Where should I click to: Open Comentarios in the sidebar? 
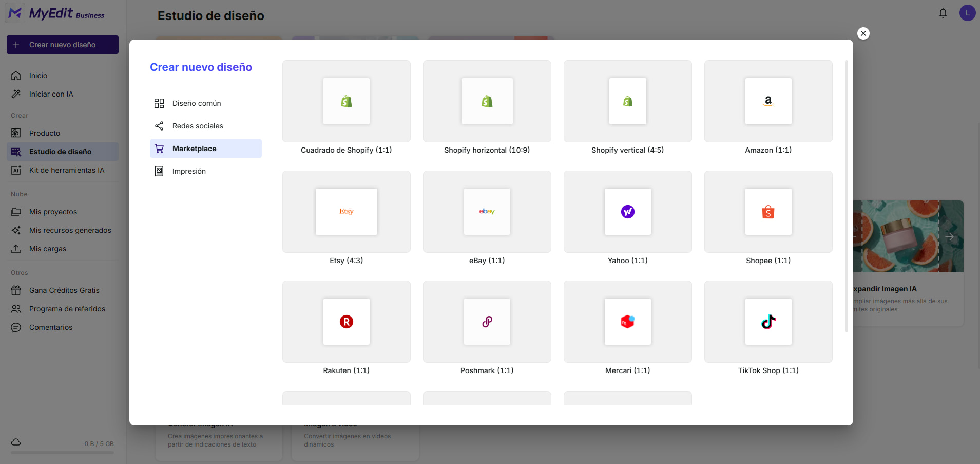pos(63,327)
